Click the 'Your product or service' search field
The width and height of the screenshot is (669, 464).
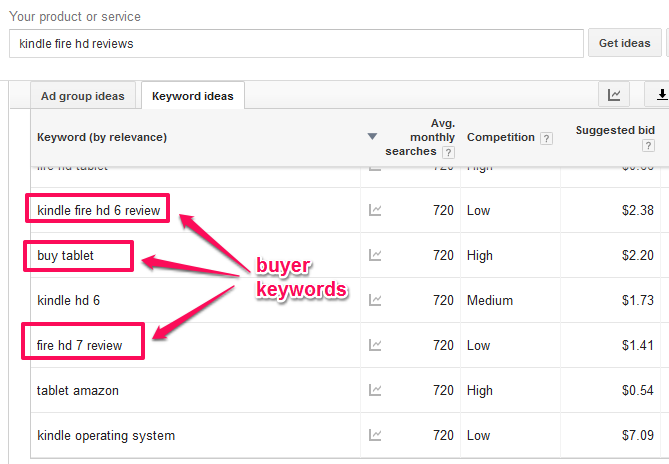point(295,44)
